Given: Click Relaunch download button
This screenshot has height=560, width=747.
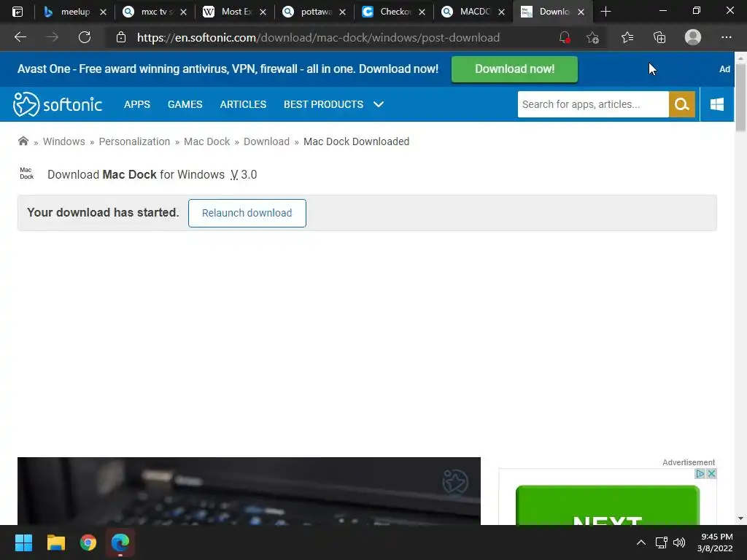Looking at the screenshot, I should coord(247,213).
